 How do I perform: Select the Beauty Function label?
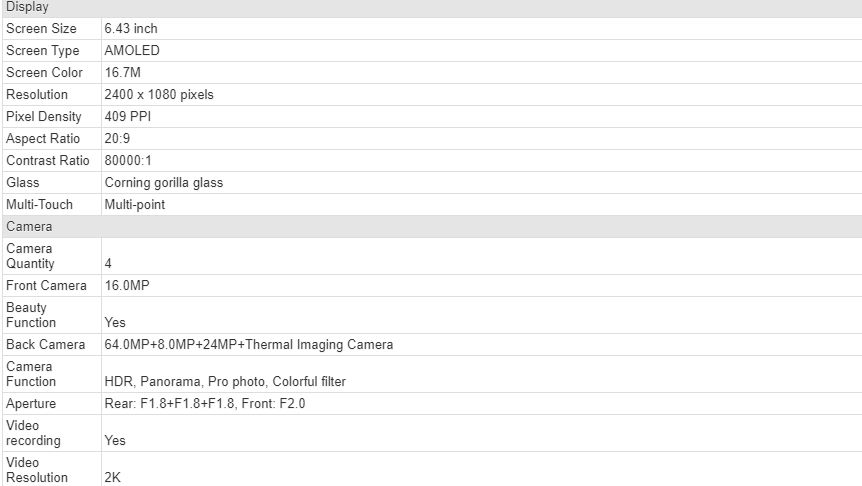click(31, 315)
